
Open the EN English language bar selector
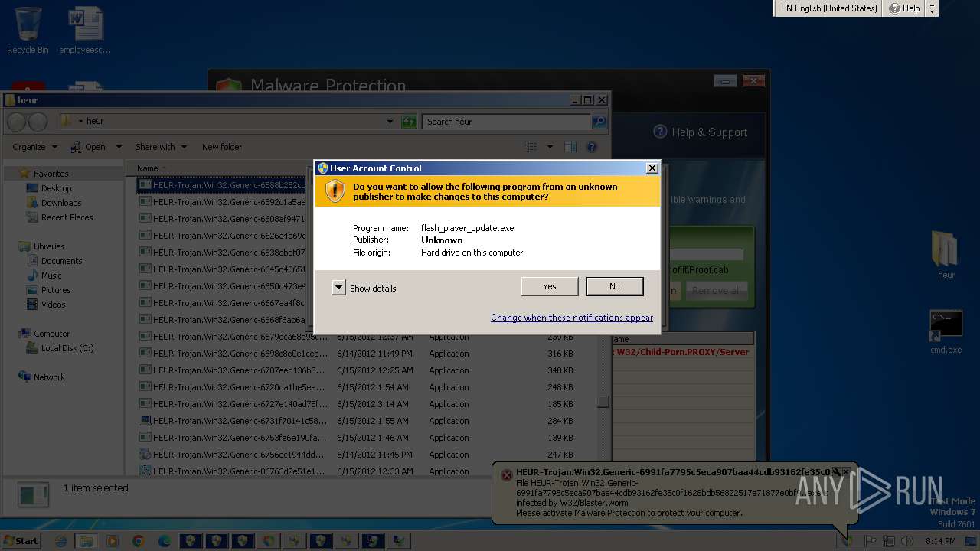828,8
